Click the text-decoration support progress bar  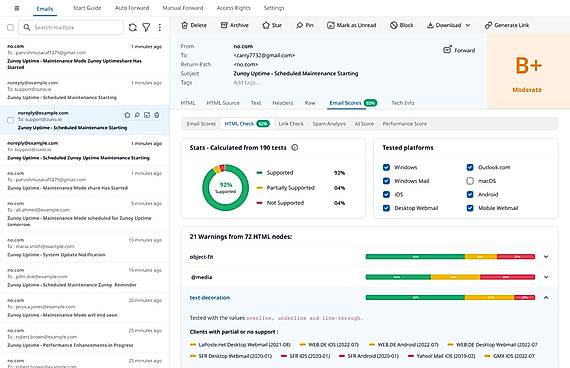(x=450, y=297)
